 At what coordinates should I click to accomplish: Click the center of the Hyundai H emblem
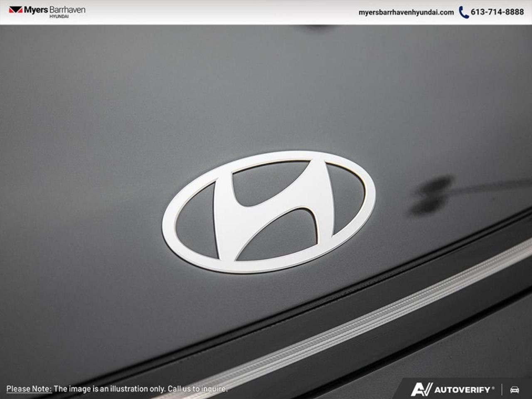coord(268,210)
